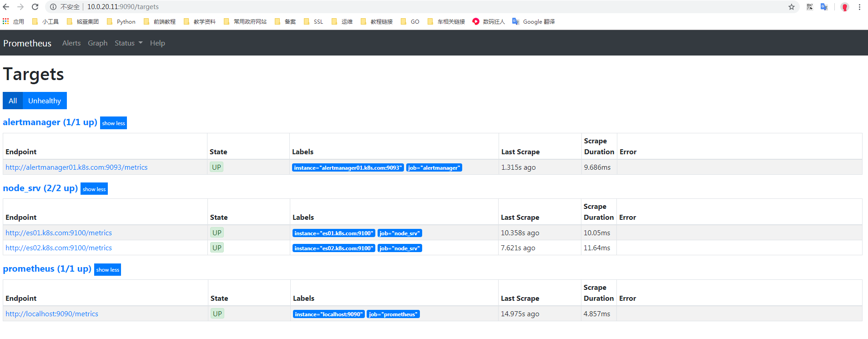Click the Targets page heading

33,74
